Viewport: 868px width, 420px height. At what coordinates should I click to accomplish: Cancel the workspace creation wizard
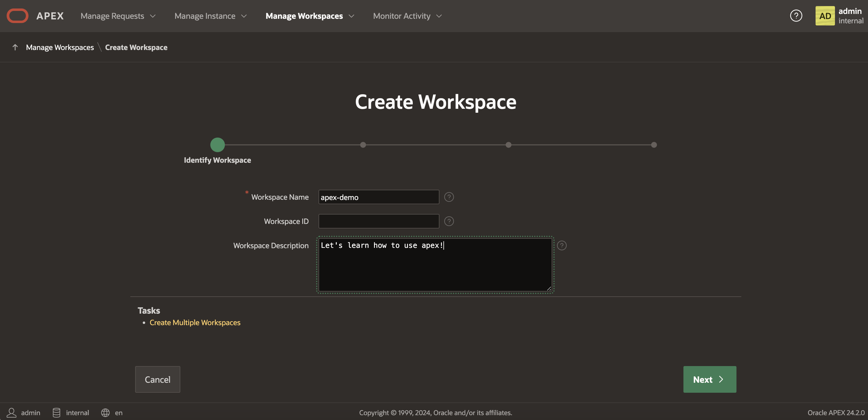157,379
